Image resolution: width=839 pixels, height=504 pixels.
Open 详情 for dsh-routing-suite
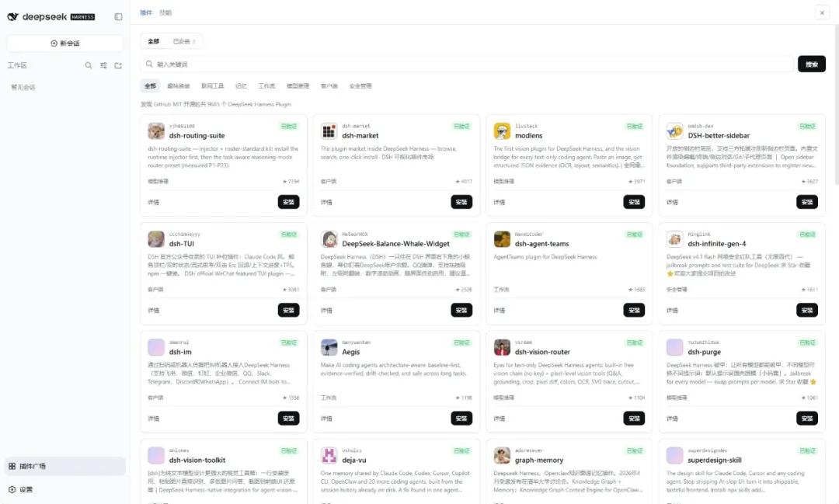pyautogui.click(x=154, y=202)
